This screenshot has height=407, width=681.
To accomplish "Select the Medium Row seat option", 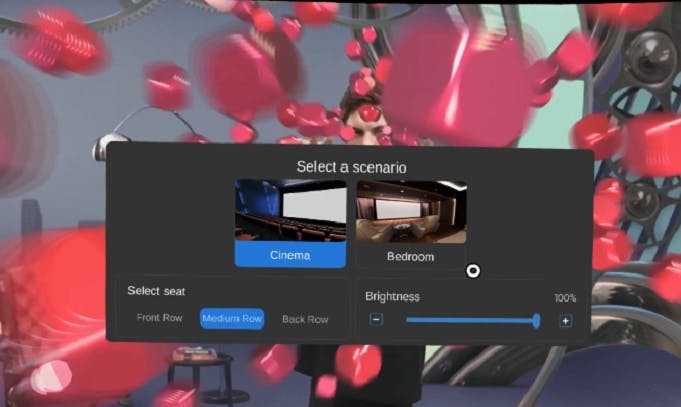I will [232, 319].
